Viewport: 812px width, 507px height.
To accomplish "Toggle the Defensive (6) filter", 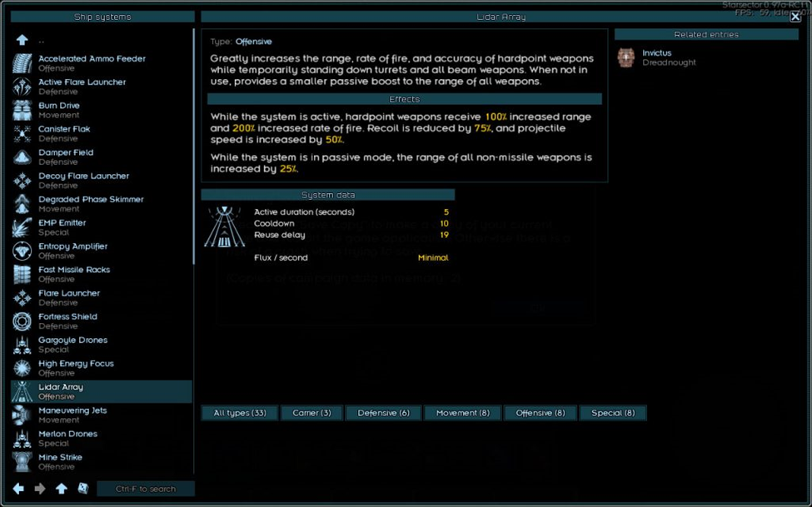I will click(383, 413).
